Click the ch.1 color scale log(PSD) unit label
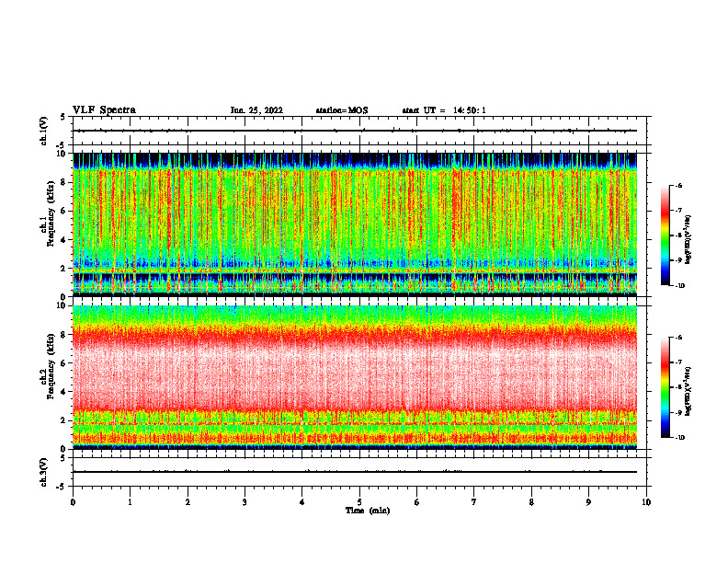This screenshot has height=563, width=728. 688,239
